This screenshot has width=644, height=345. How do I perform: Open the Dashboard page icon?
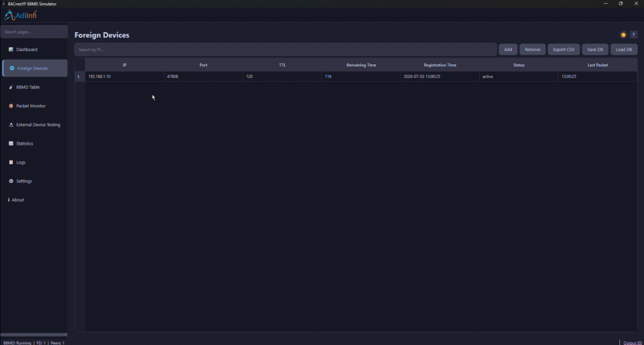(x=11, y=49)
